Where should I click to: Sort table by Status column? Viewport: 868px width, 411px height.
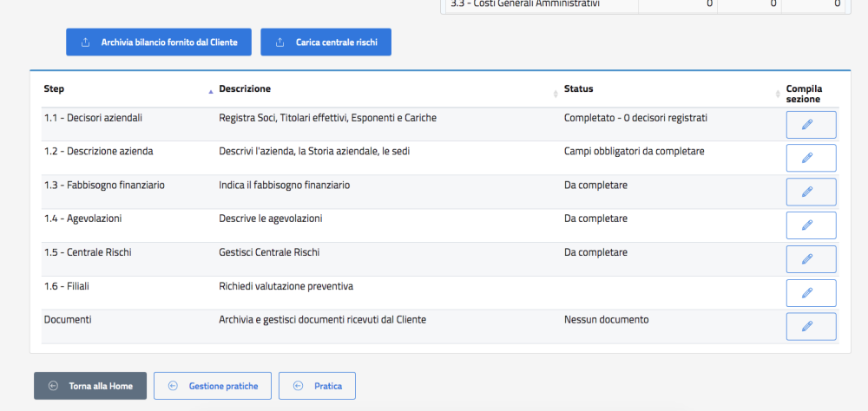coord(778,93)
